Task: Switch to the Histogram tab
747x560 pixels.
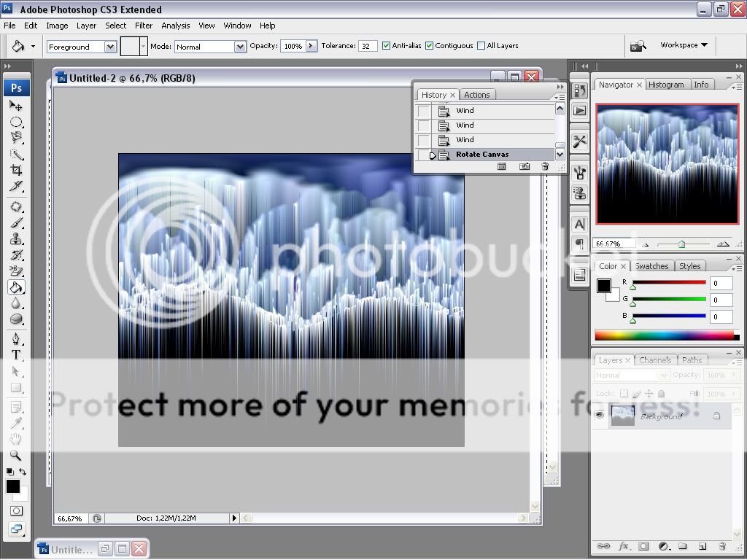Action: 666,85
